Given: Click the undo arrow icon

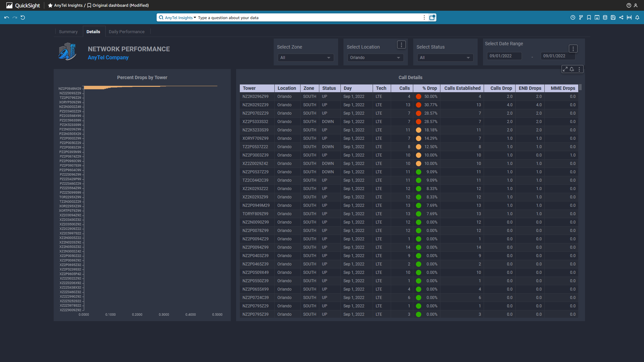Looking at the screenshot, I should tap(6, 17).
